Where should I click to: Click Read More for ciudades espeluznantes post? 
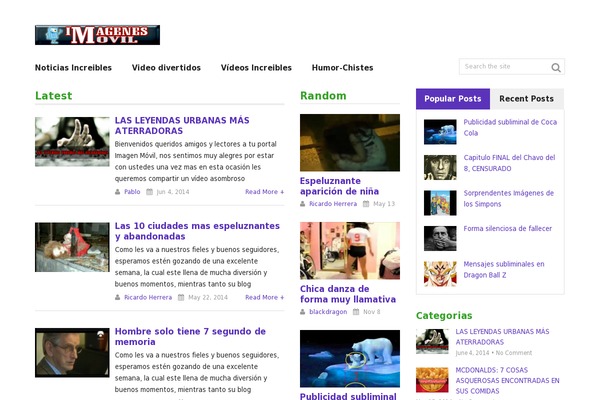[x=264, y=297]
